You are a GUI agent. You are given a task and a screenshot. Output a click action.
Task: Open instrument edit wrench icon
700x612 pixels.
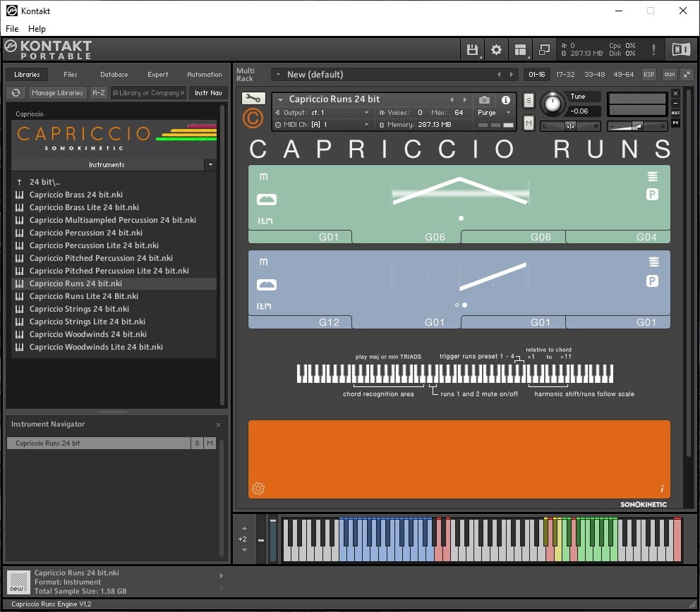[253, 98]
